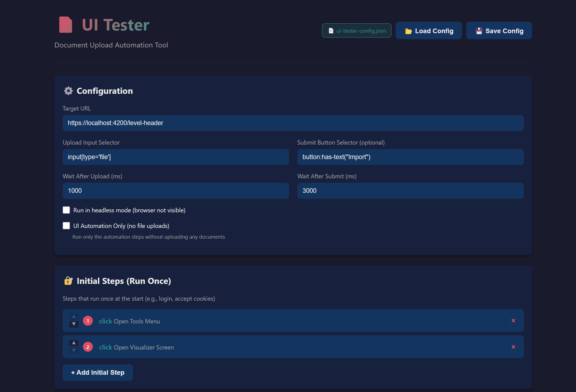Image resolution: width=576 pixels, height=392 pixels.
Task: Click the Load Config button
Action: pos(429,30)
